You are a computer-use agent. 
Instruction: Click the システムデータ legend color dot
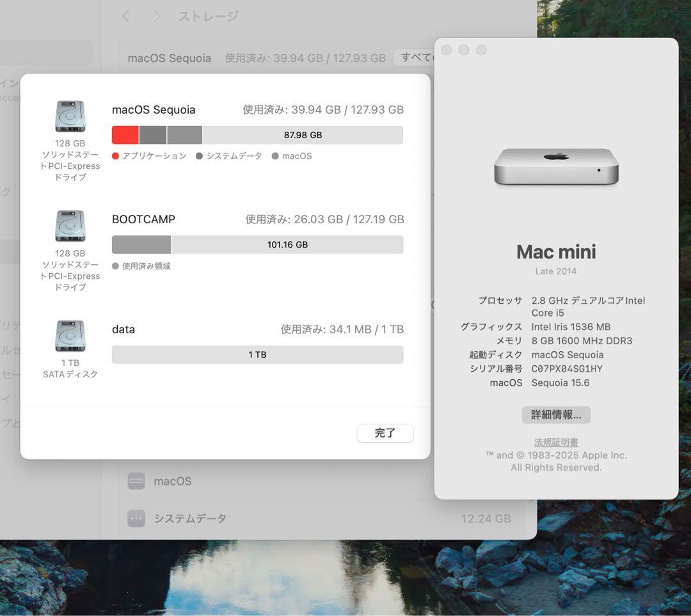click(x=199, y=155)
